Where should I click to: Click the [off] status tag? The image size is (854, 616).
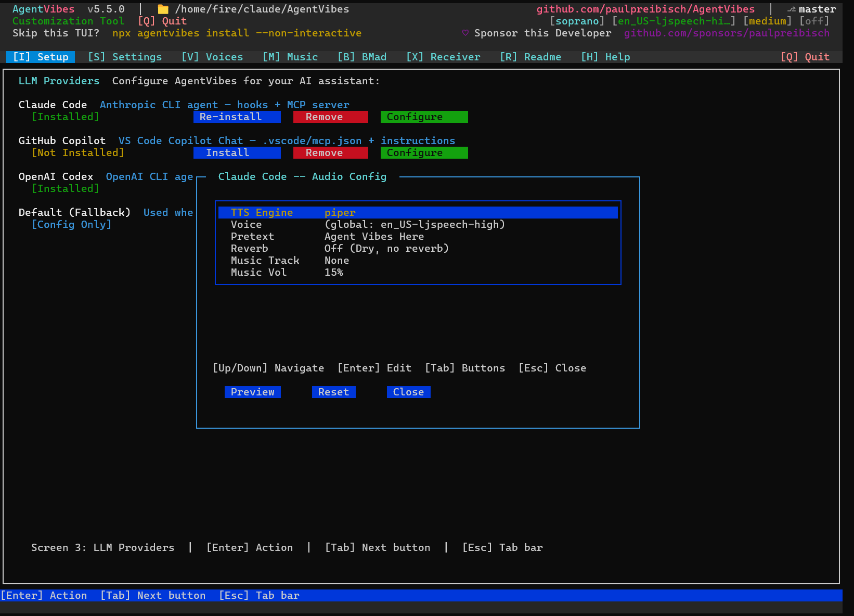point(814,21)
